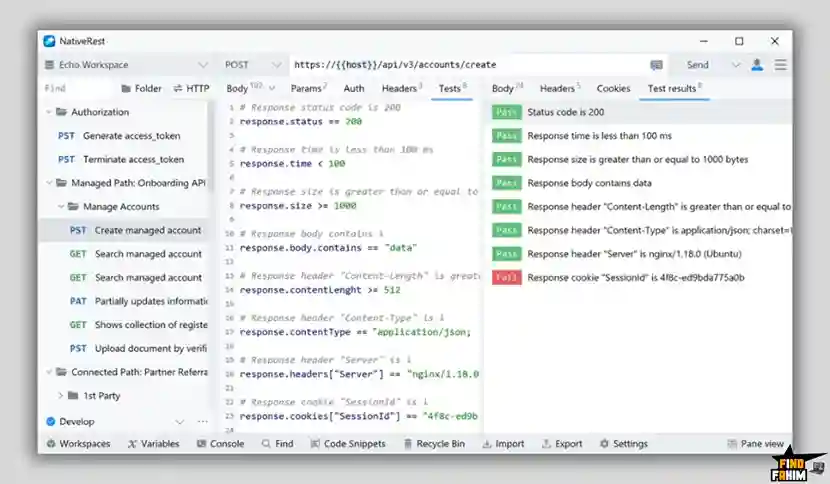Viewport: 830px width, 484px height.
Task: Collapse the Authorization folder
Action: 49,112
